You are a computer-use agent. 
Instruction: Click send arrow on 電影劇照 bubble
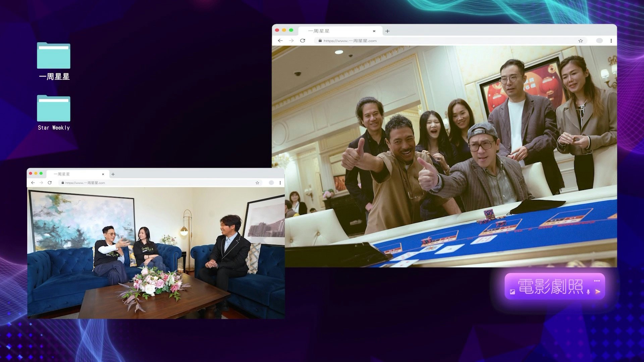[x=598, y=292]
